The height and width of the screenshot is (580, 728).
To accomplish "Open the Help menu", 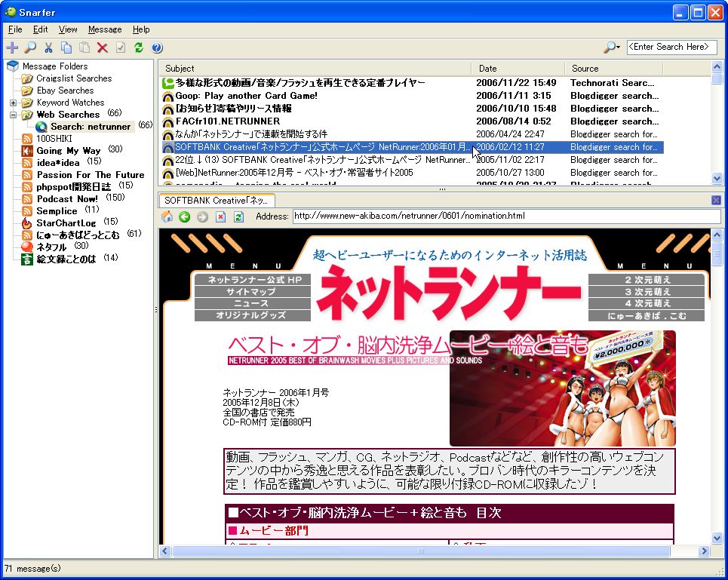I will click(x=141, y=29).
